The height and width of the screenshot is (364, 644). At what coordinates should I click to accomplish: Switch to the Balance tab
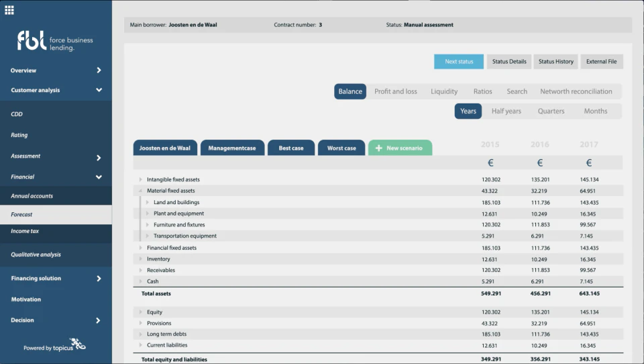tap(350, 91)
